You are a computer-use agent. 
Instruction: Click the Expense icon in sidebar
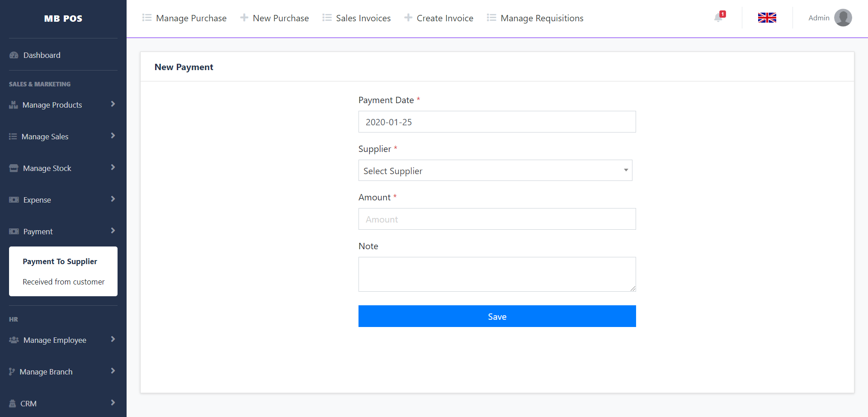[x=13, y=199]
